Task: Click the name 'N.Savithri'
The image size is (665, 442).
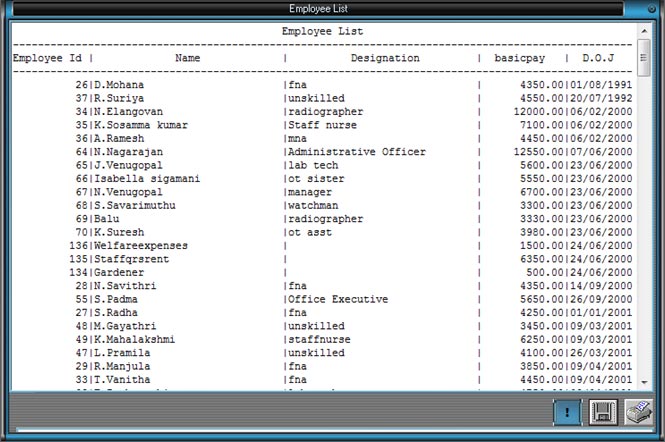Action: 125,286
